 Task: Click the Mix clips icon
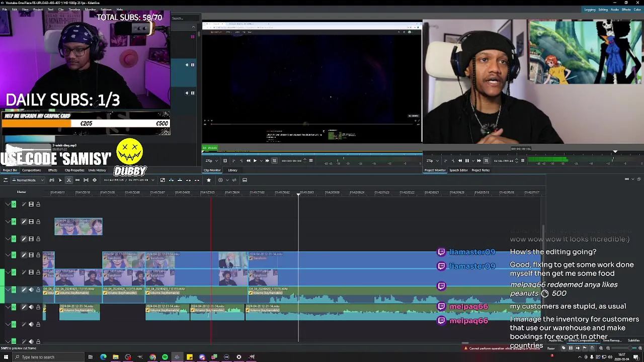[163, 180]
